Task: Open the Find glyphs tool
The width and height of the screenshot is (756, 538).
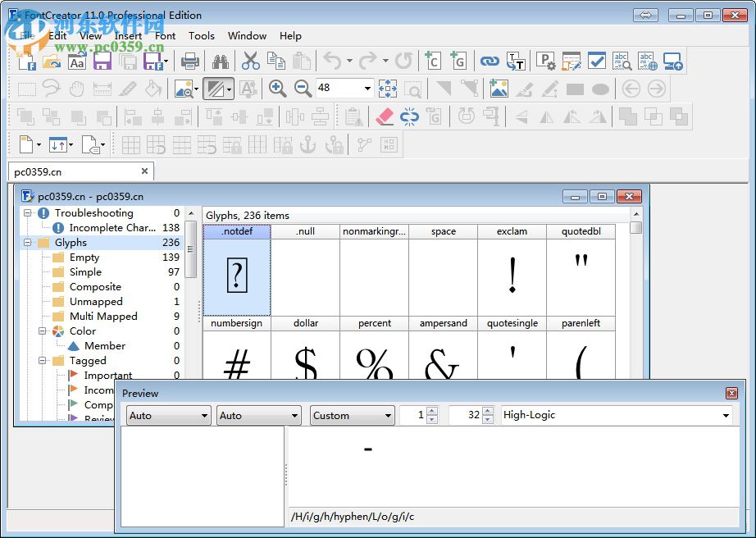Action: [x=220, y=62]
